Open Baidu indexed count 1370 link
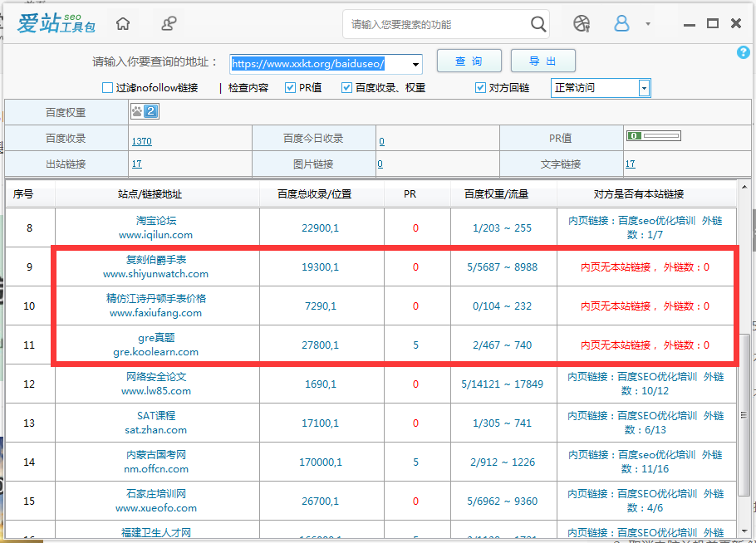This screenshot has height=543, width=756. pos(142,141)
